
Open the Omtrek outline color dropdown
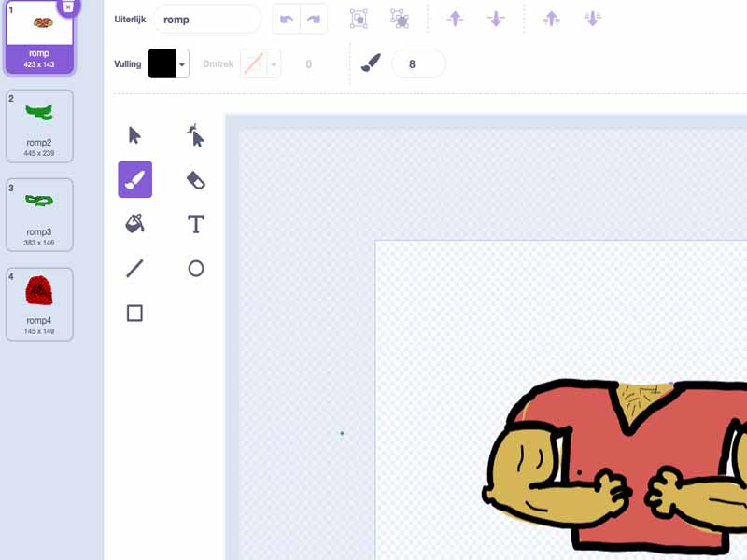point(275,63)
